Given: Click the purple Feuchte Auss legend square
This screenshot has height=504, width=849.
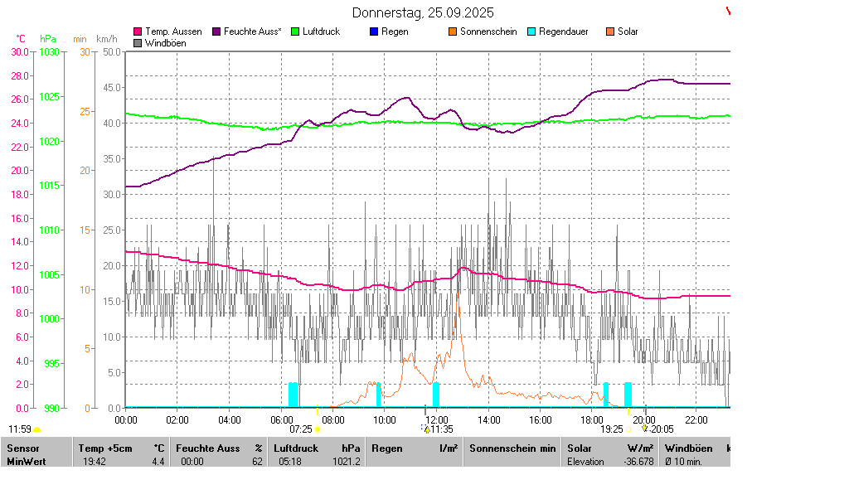Looking at the screenshot, I should (x=217, y=31).
